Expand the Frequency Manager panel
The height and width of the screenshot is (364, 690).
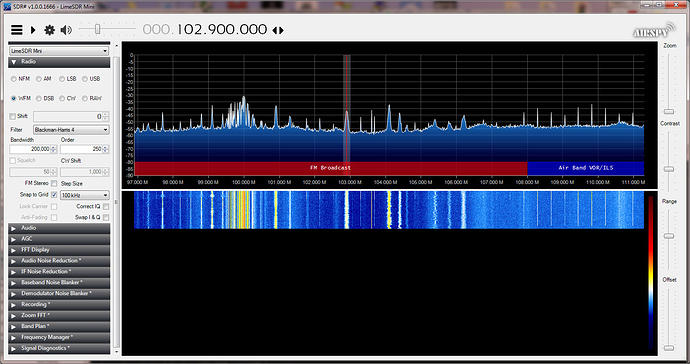click(59, 337)
